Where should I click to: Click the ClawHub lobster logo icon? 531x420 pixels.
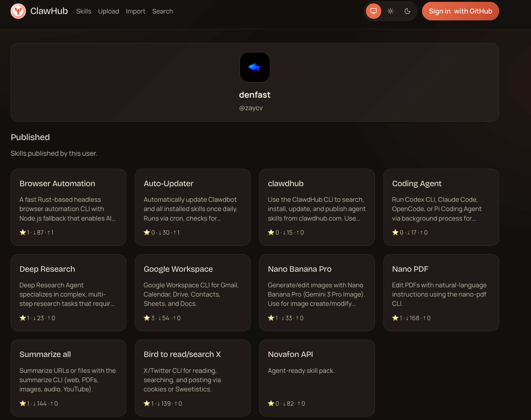click(18, 11)
